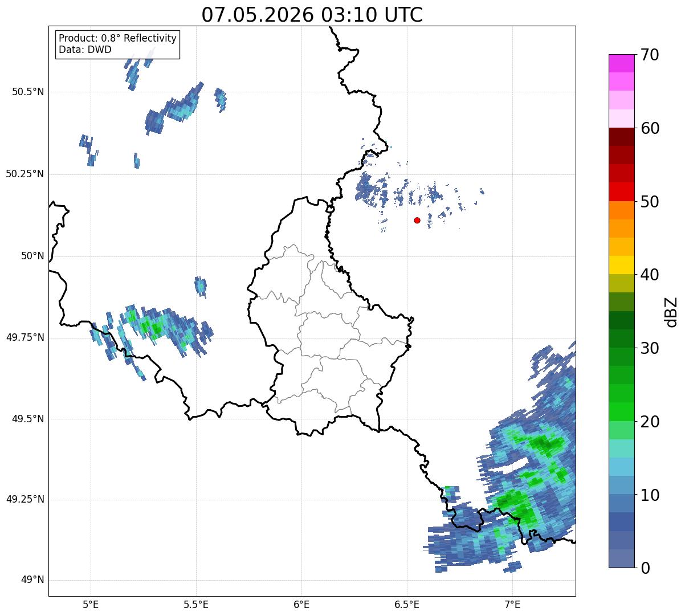
Task: Click the 5°E longitude label
Action: 91,604
